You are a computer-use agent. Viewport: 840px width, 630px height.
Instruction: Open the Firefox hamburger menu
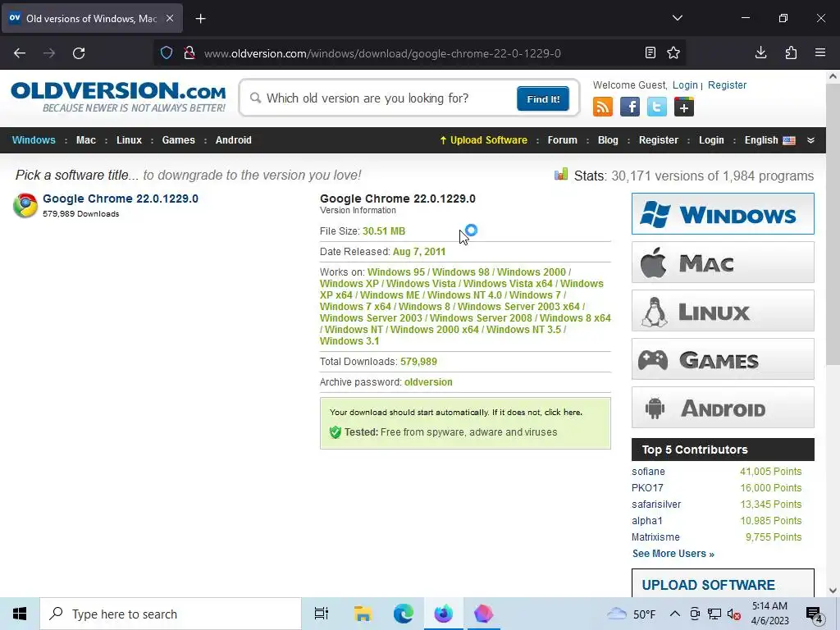[820, 52]
